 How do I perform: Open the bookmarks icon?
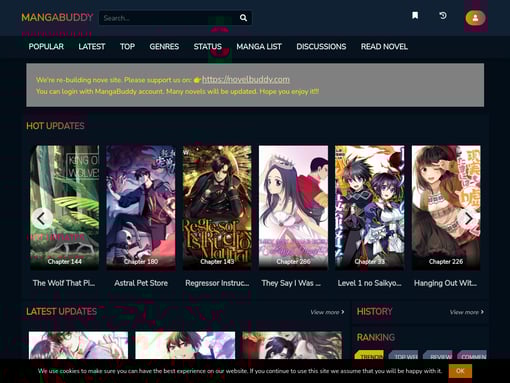coord(415,15)
